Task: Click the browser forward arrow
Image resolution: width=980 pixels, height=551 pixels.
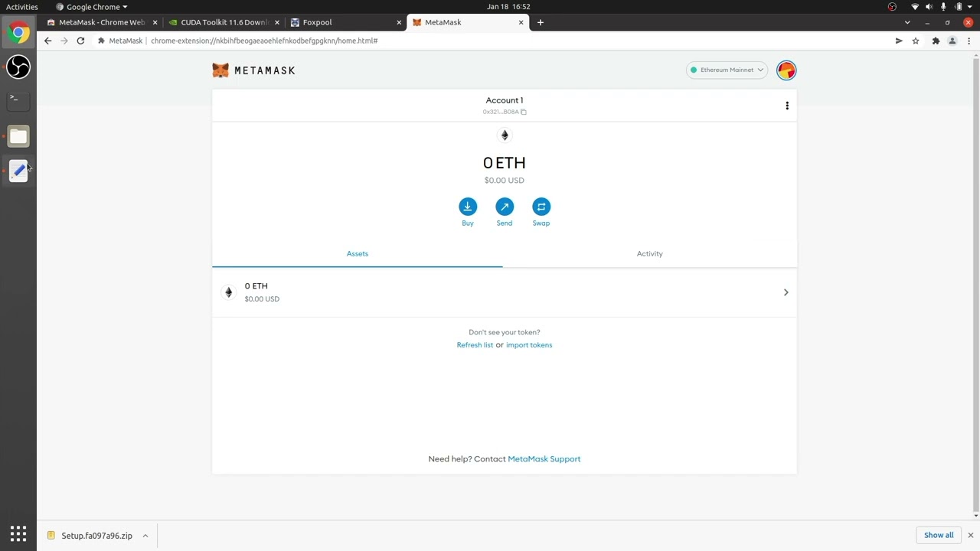Action: pos(64,41)
